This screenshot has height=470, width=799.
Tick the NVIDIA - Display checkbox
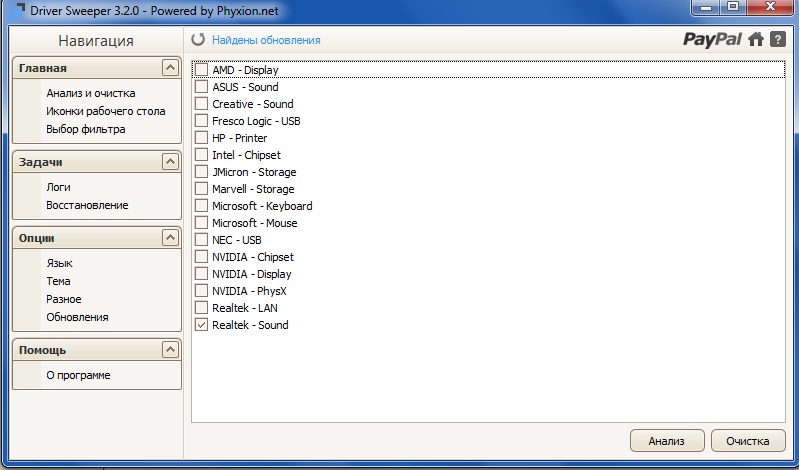click(201, 274)
